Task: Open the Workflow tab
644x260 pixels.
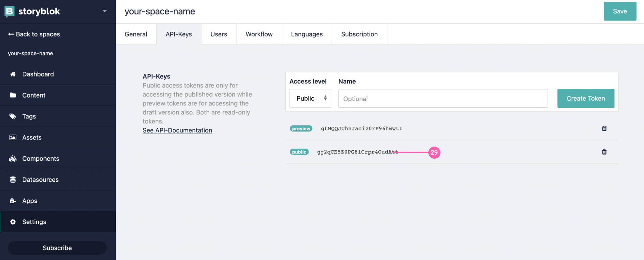Action: click(259, 34)
